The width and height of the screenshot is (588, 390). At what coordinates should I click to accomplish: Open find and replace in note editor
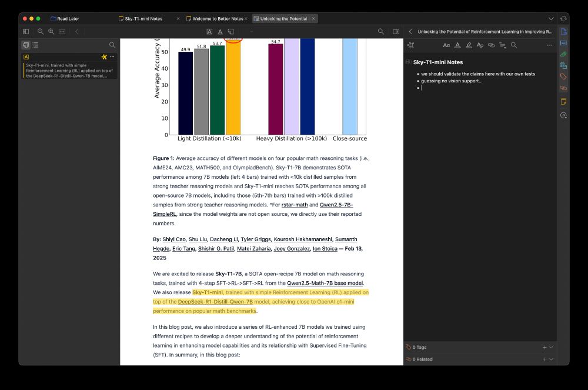point(514,45)
